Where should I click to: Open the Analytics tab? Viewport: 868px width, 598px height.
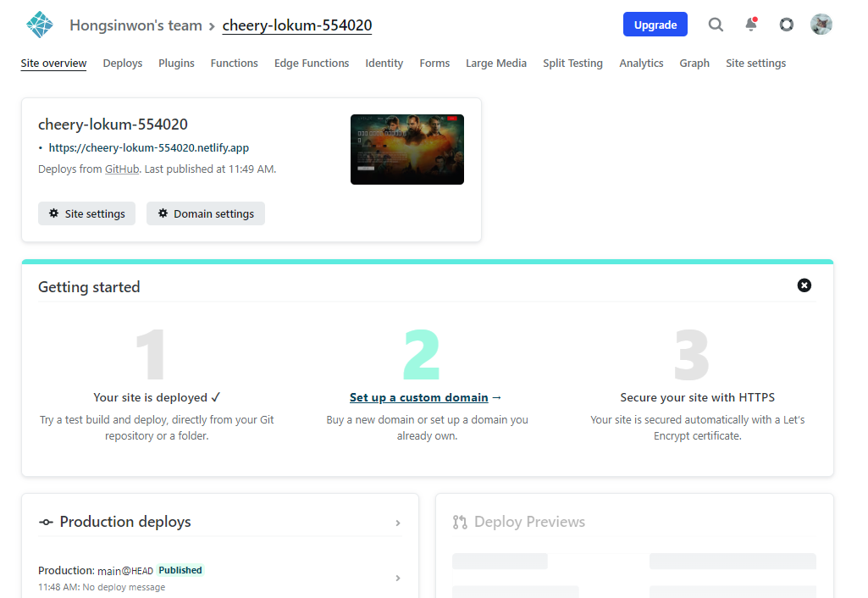(x=641, y=64)
